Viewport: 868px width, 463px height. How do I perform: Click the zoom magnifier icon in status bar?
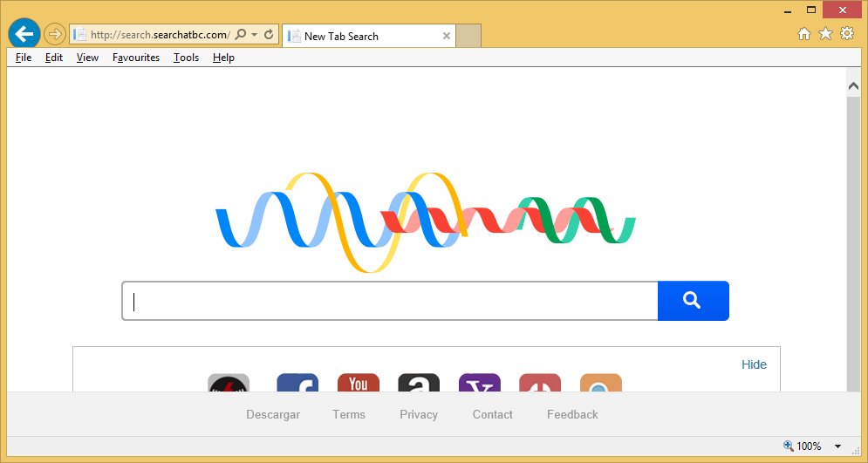(x=789, y=446)
